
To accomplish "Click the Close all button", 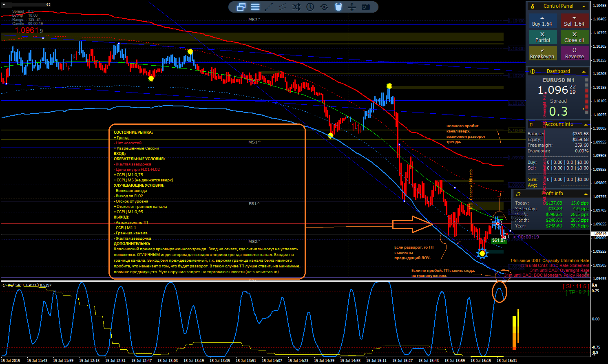I will pyautogui.click(x=575, y=37).
